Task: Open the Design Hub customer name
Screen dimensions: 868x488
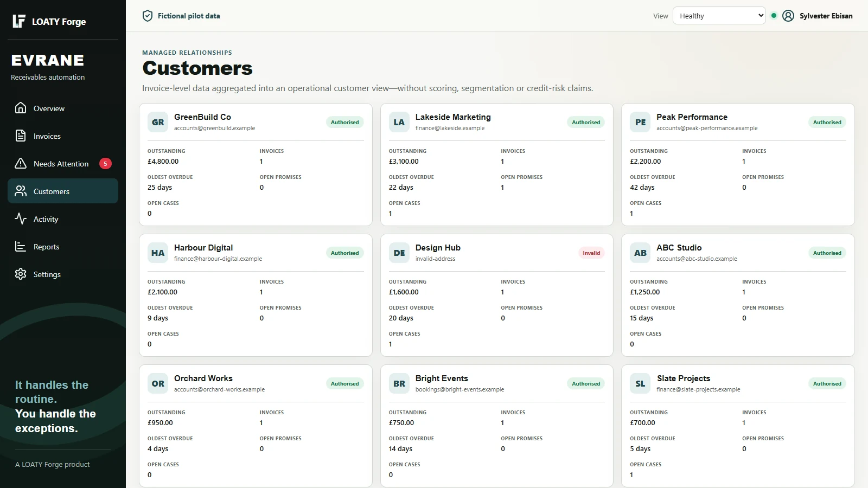Action: [x=438, y=247]
